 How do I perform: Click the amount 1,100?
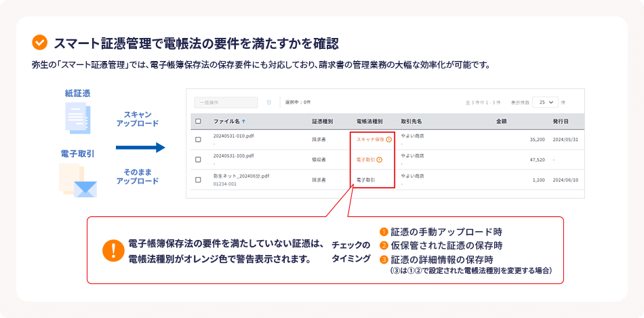[540, 180]
